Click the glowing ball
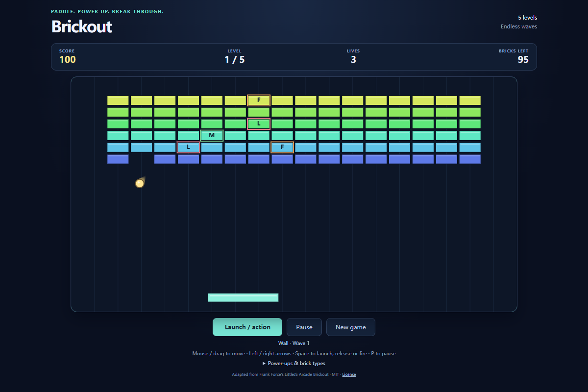This screenshot has width=588, height=392. [x=140, y=183]
